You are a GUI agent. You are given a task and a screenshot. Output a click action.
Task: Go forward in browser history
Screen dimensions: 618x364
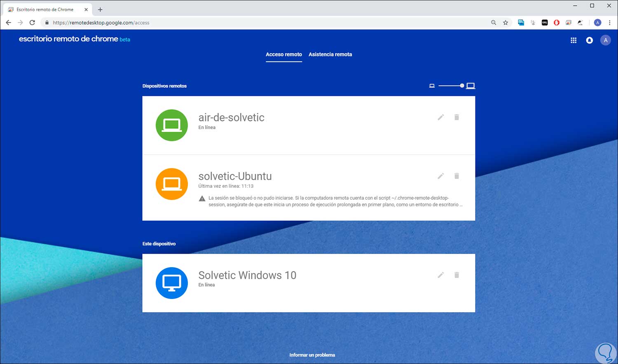[20, 23]
